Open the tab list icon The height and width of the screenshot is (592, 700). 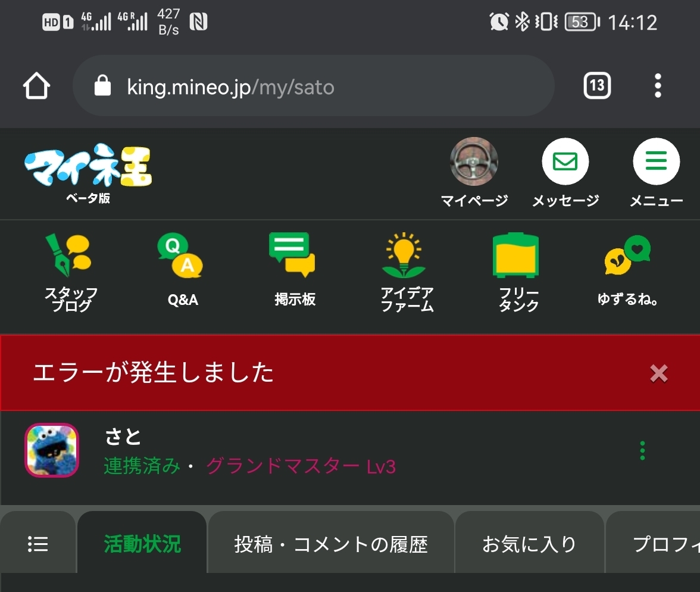coord(38,544)
